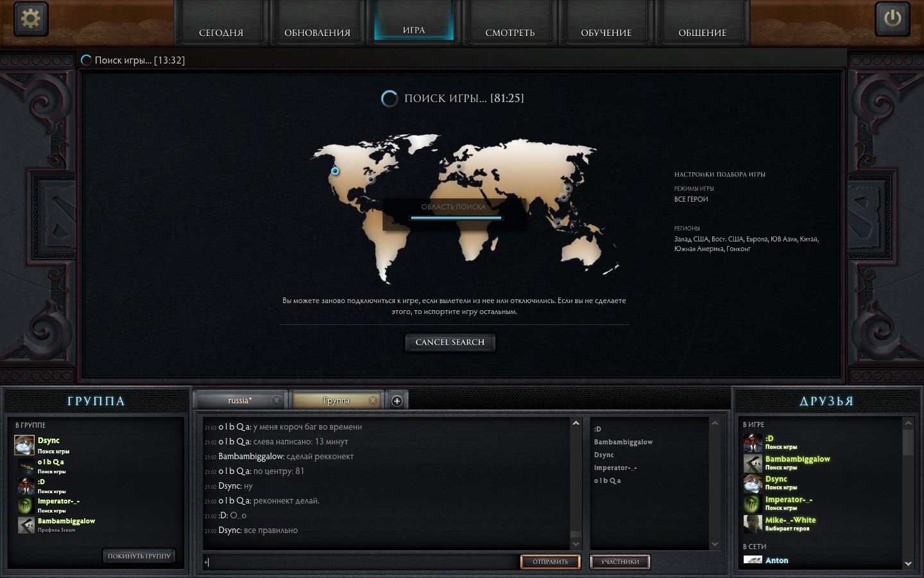
Task: Click the УЧАСТНИКИ button
Action: (619, 562)
